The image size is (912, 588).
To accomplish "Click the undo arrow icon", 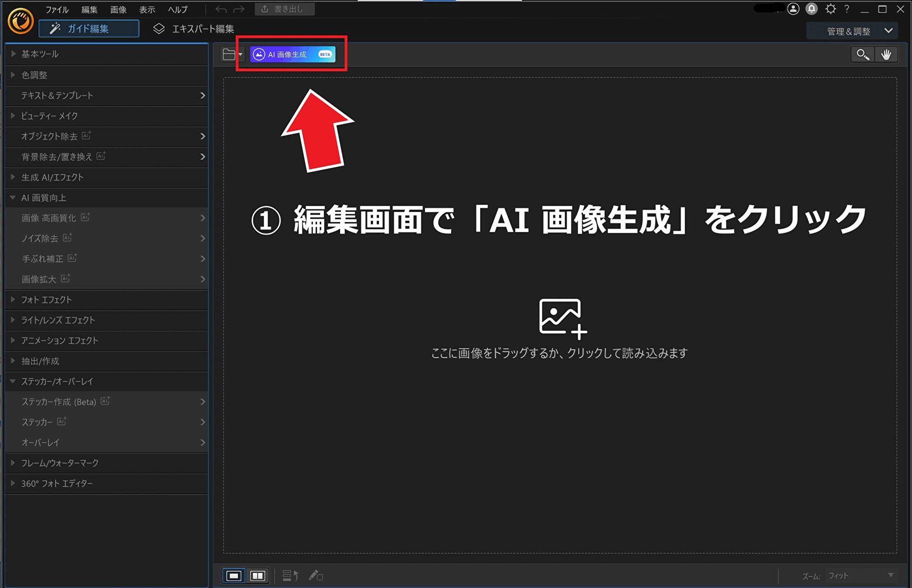I will tap(221, 10).
